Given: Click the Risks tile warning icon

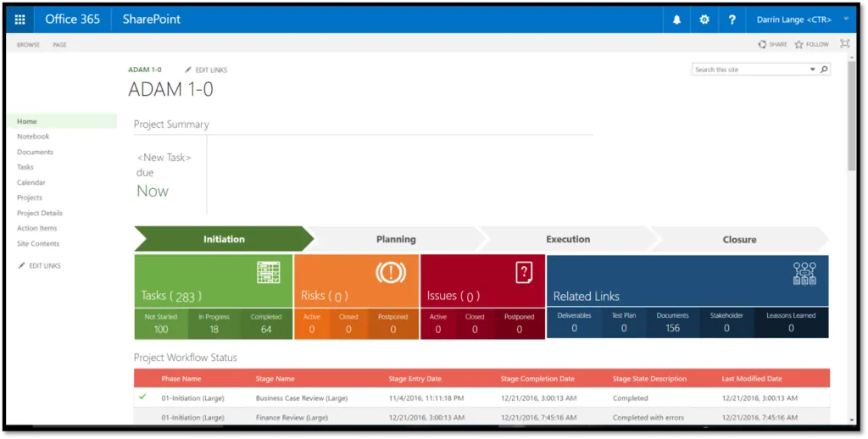Looking at the screenshot, I should click(391, 272).
